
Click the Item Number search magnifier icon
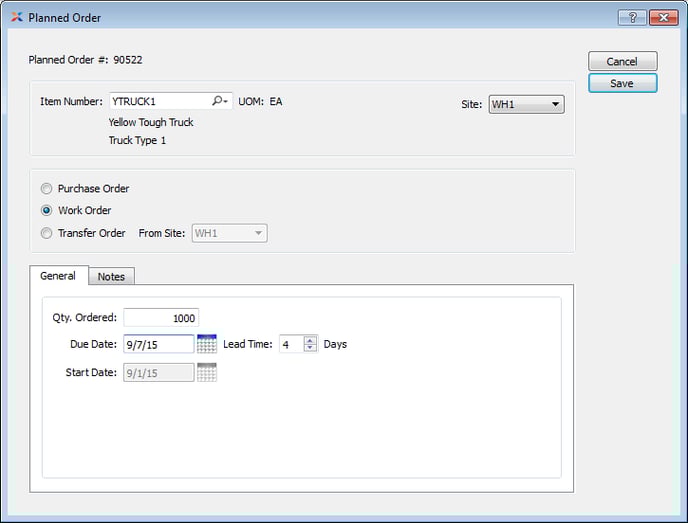pos(219,101)
